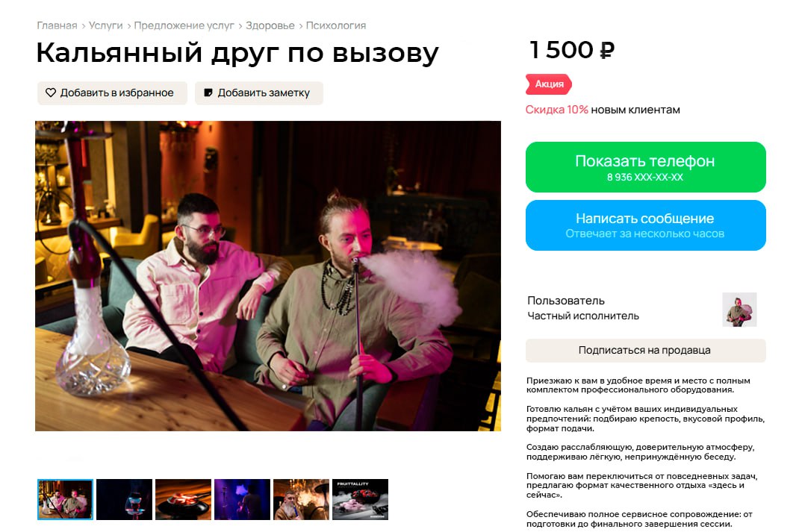Open the Здоровье breadcrumb category
The image size is (799, 532).
(270, 25)
